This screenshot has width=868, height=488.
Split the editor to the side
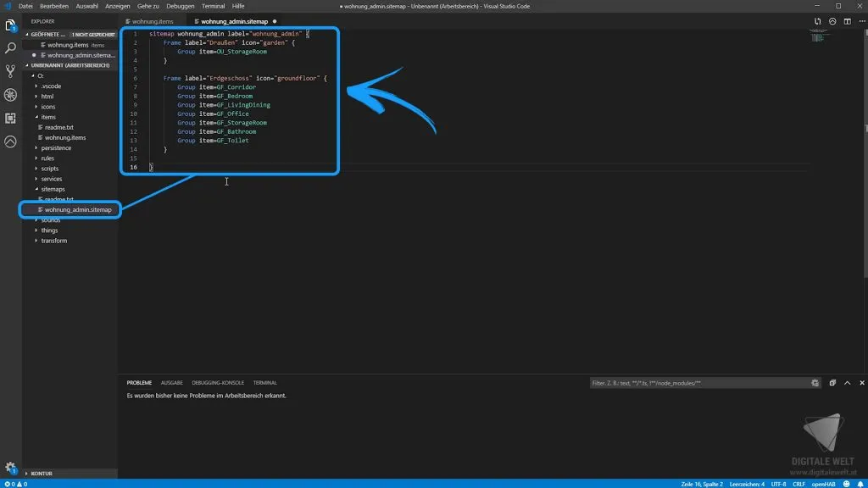pos(847,21)
